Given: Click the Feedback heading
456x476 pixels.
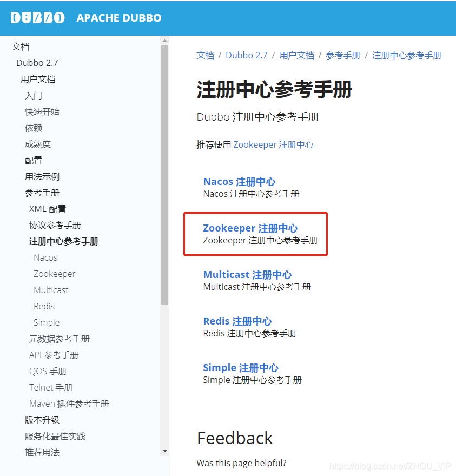Looking at the screenshot, I should [x=235, y=438].
